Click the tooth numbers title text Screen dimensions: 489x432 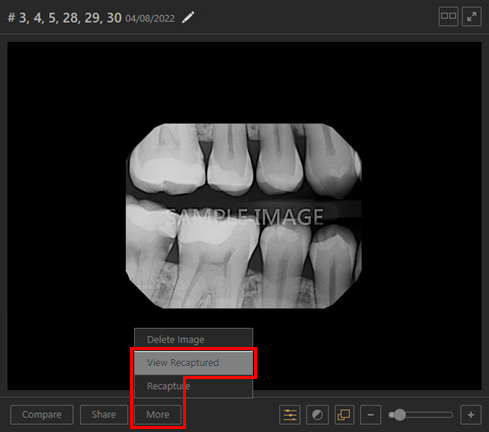click(65, 18)
